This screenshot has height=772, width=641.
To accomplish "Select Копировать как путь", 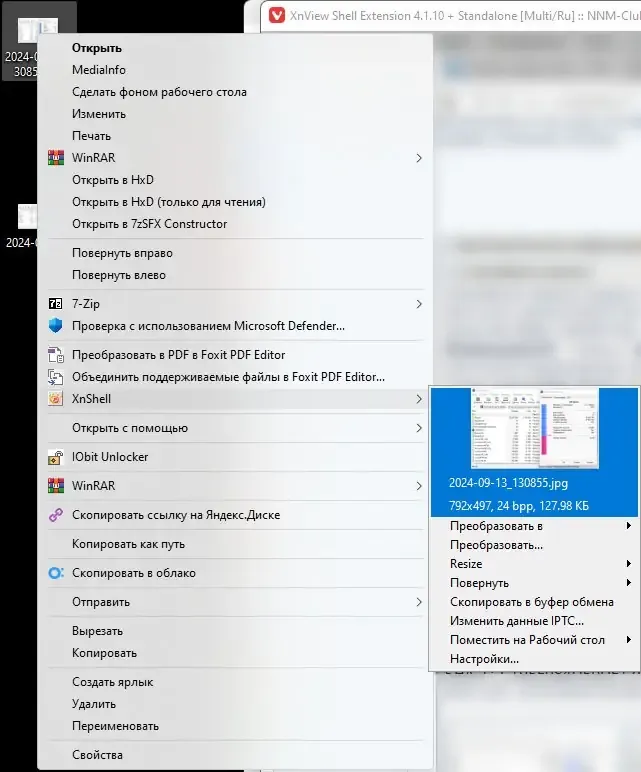I will click(x=235, y=544).
